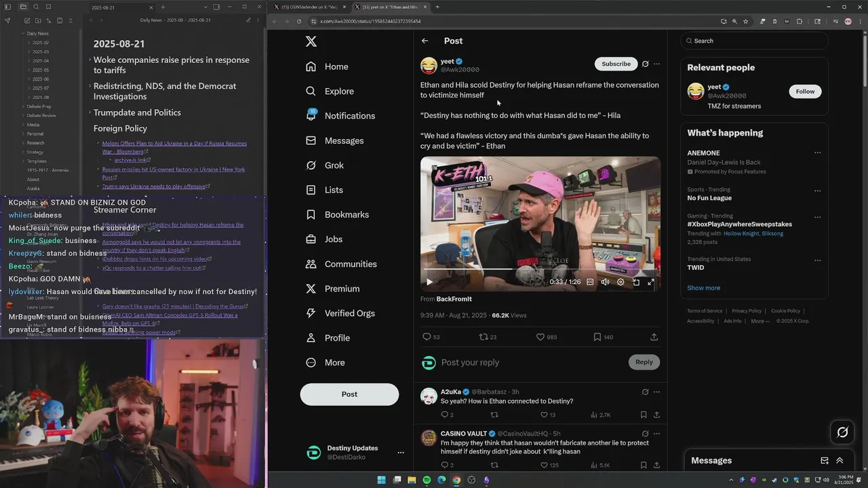Image resolution: width=868 pixels, height=488 pixels.
Task: Play the video
Action: [x=429, y=282]
